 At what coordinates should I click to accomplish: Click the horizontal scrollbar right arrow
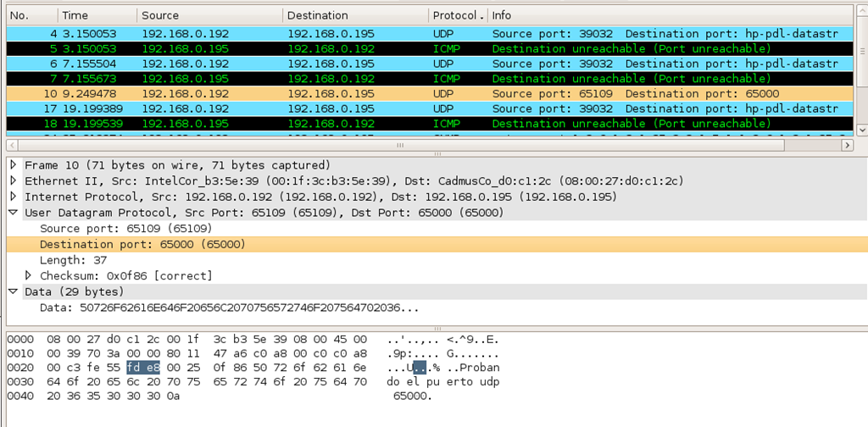(847, 146)
